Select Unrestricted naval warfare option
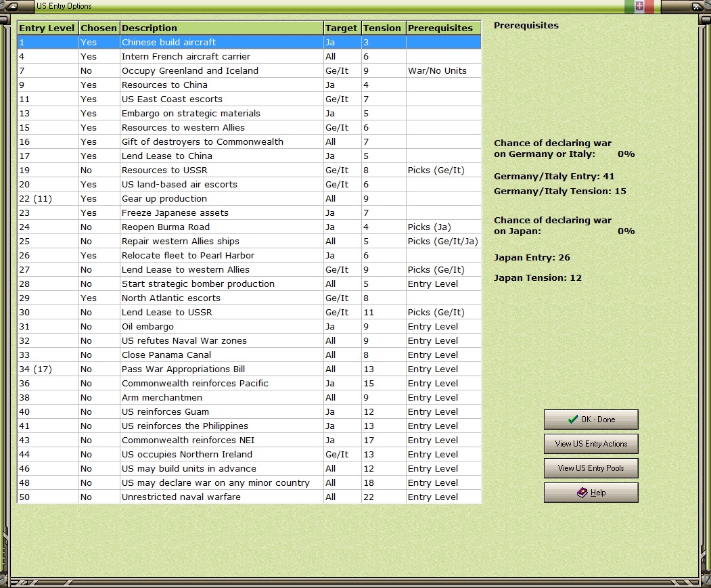This screenshot has height=588, width=711. 249,497
